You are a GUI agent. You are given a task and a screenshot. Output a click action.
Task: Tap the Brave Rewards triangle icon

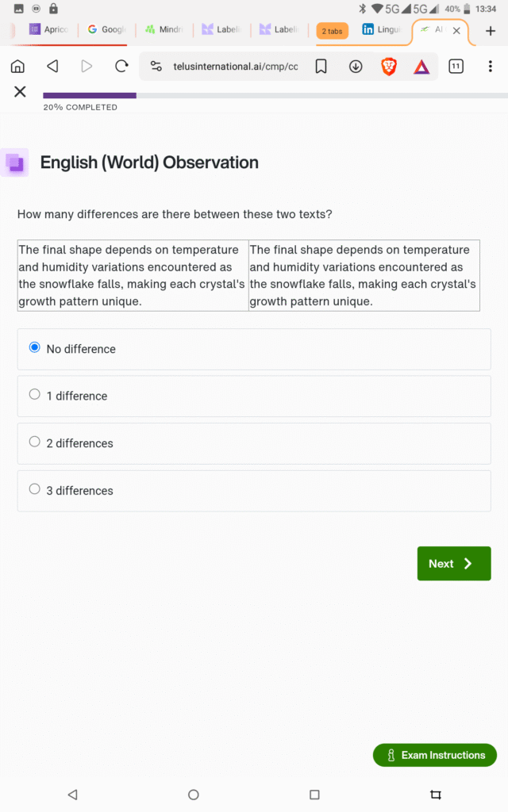coord(421,67)
